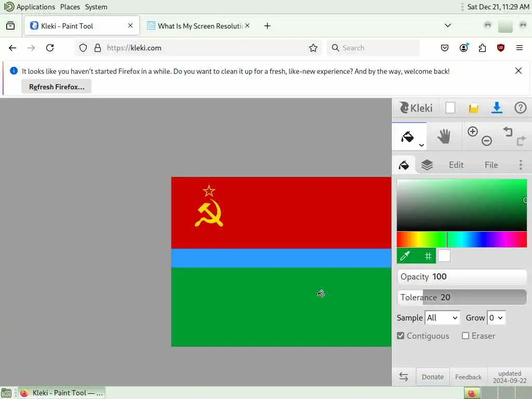Click the rainbow hue slider
This screenshot has width=532, height=399.
pos(462,240)
